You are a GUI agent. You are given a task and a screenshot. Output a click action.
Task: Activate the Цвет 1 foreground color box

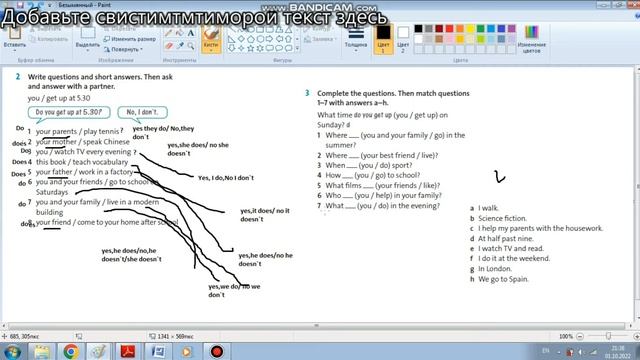click(383, 40)
